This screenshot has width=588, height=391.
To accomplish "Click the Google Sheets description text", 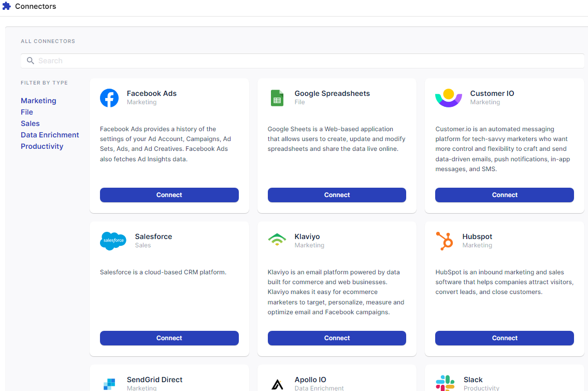I will (x=336, y=139).
